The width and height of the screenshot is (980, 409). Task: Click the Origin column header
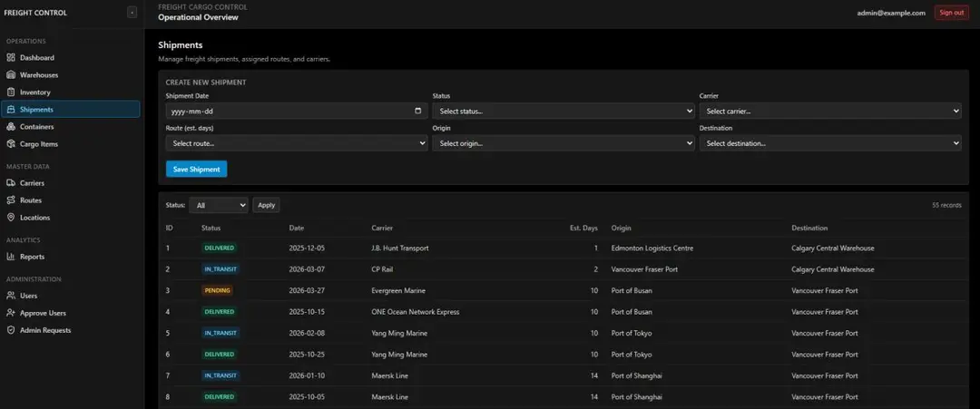[622, 228]
